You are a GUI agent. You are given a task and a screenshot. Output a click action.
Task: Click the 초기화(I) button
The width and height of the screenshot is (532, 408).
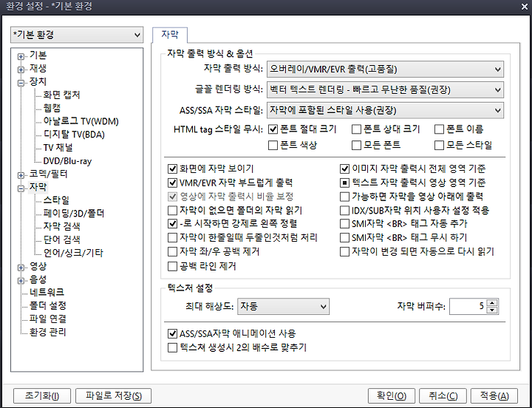(42, 395)
